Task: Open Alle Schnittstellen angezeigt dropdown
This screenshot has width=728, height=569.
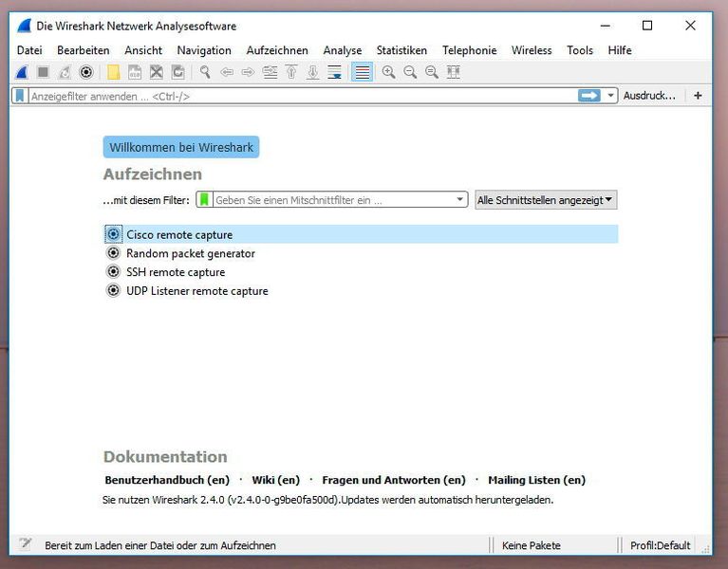Action: click(546, 200)
